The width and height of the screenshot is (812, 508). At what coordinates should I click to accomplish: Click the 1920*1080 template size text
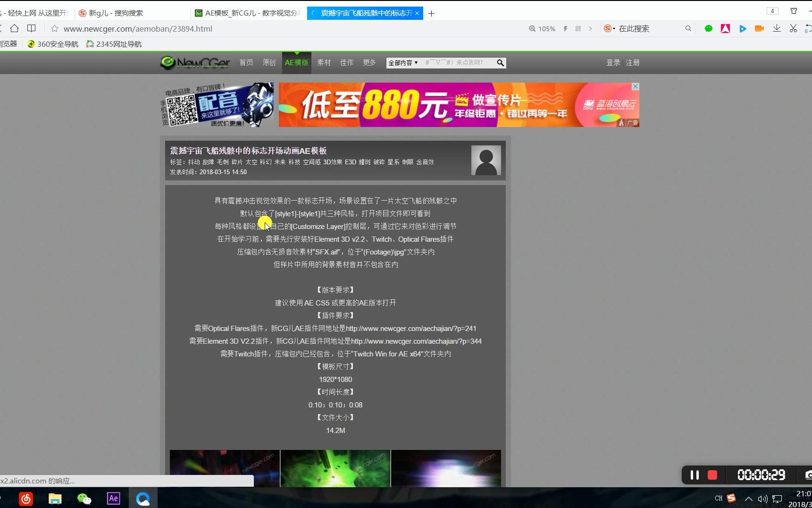click(x=335, y=380)
